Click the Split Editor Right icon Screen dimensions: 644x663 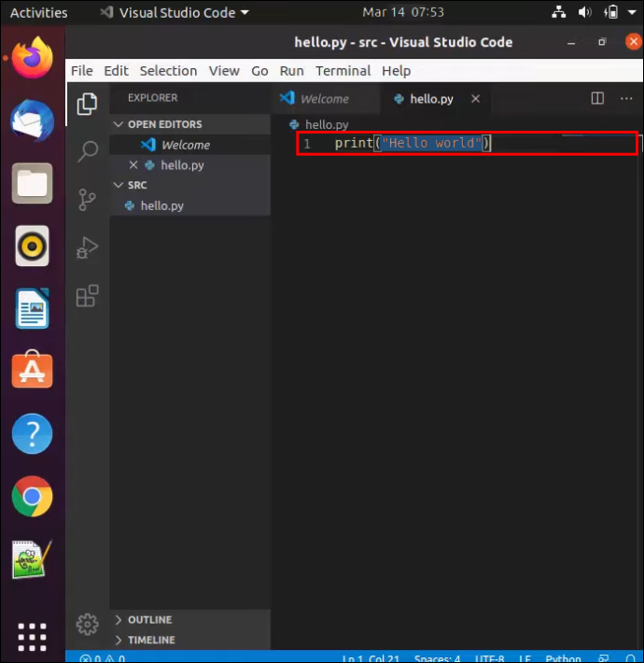click(x=597, y=99)
